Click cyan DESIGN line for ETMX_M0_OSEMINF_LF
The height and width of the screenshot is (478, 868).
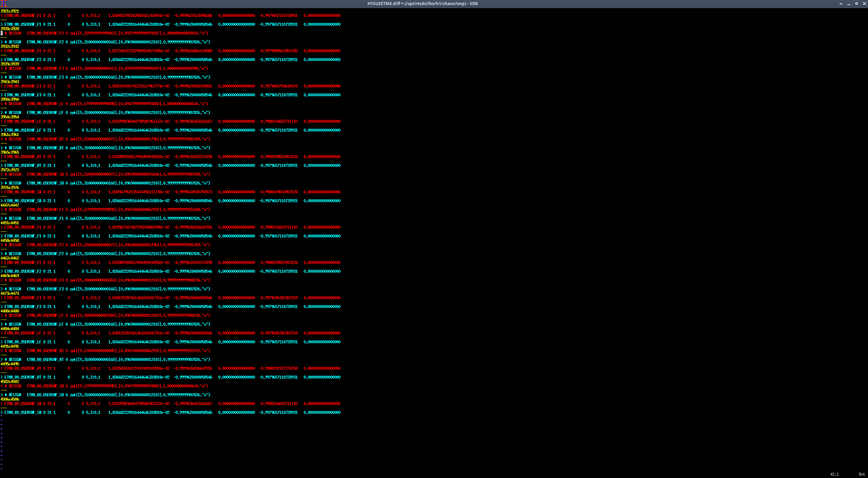pyautogui.click(x=105, y=113)
